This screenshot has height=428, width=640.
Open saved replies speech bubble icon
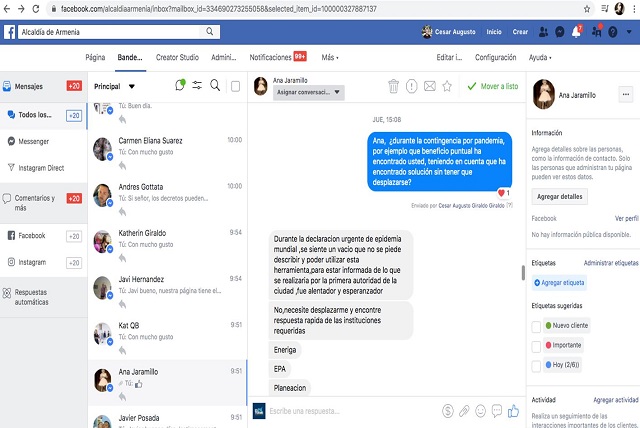[497, 411]
